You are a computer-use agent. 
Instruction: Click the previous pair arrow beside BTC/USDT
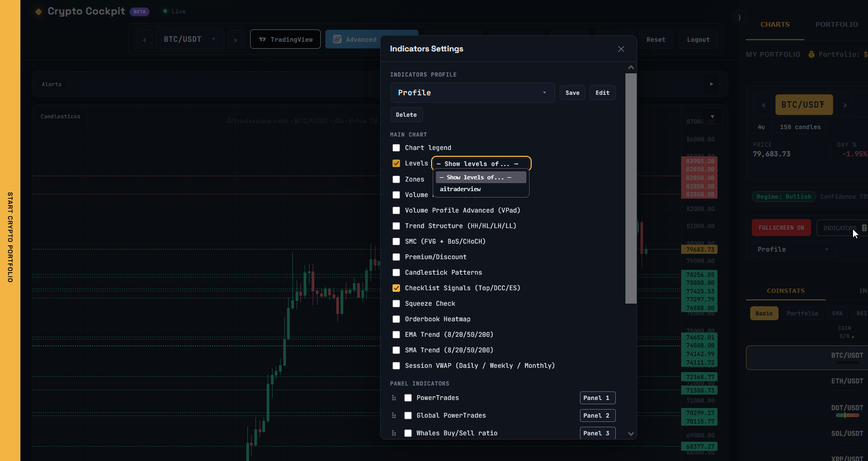(x=145, y=40)
